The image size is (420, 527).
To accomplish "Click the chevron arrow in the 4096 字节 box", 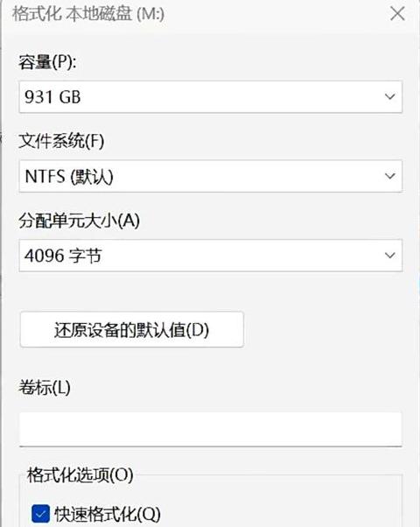I will pos(389,255).
